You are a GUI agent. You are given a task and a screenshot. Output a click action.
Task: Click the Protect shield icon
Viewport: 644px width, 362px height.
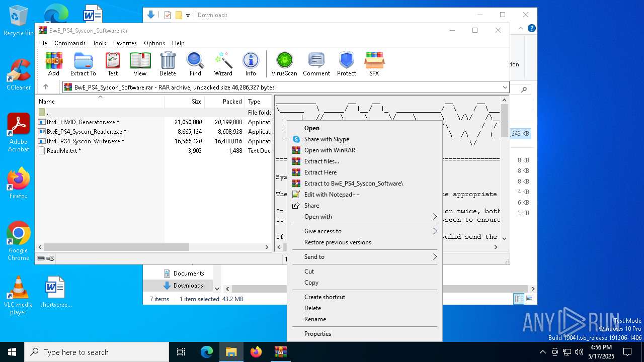[347, 64]
